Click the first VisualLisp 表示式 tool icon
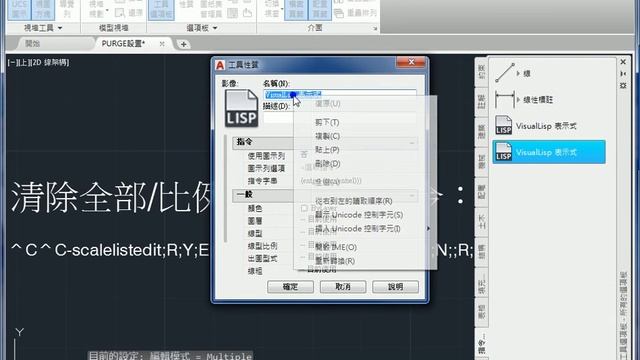Image resolution: width=640 pixels, height=360 pixels. point(504,125)
